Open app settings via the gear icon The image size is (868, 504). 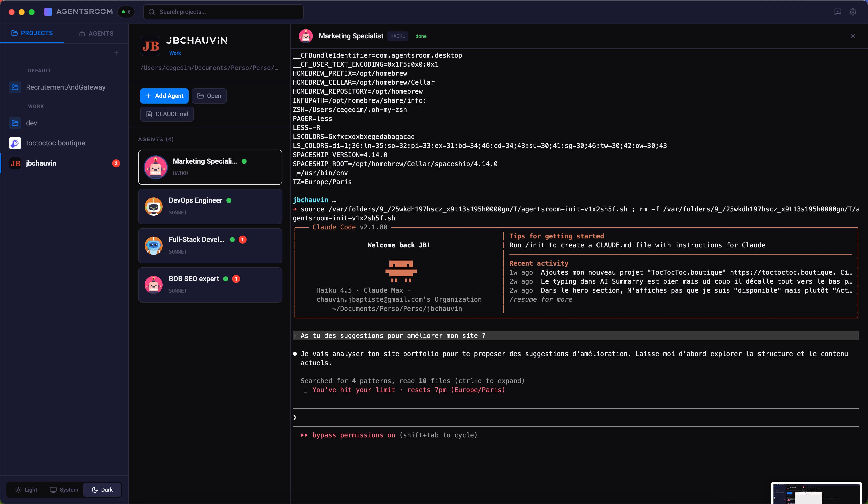[x=853, y=11]
